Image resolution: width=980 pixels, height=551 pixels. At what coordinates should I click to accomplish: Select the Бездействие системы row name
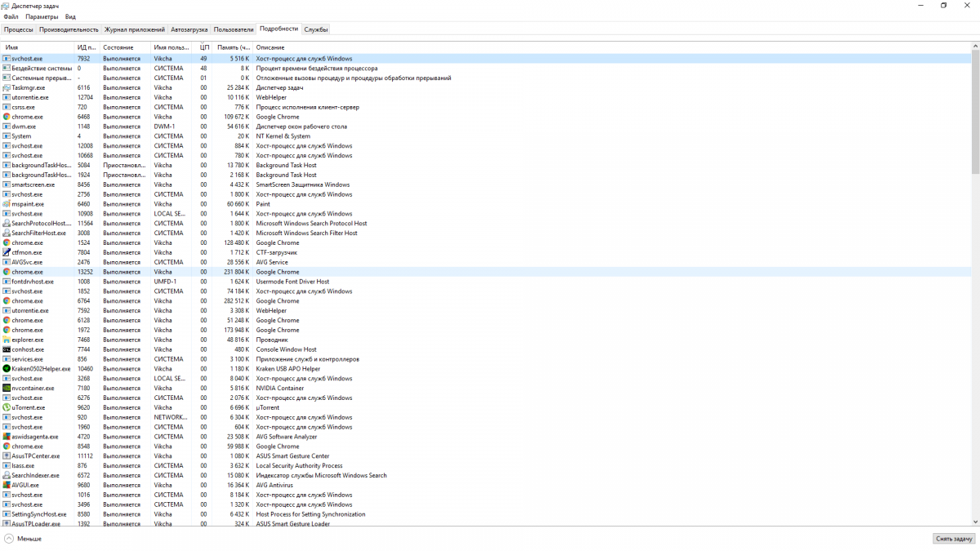(42, 69)
